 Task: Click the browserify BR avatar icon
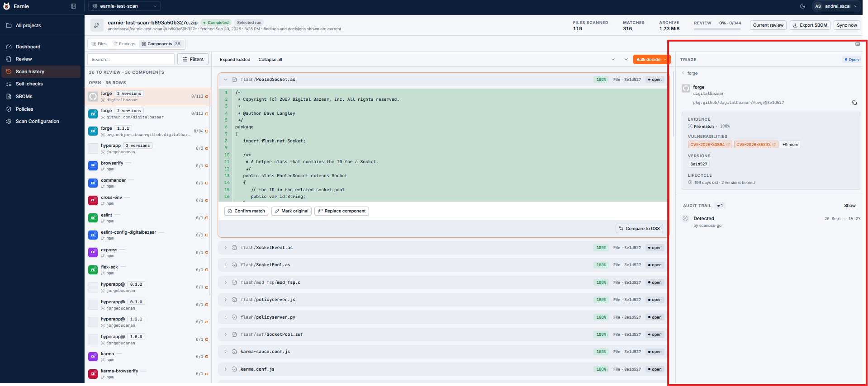click(93, 166)
